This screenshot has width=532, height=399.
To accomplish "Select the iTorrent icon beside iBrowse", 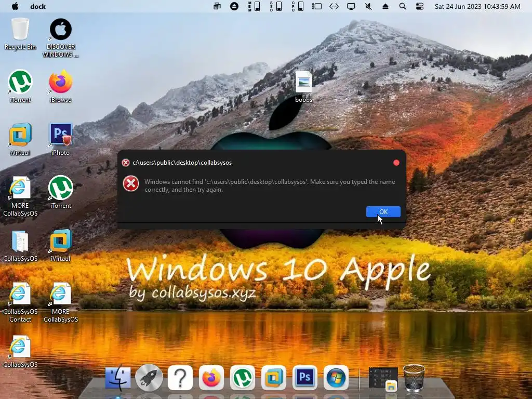I will (x=20, y=87).
